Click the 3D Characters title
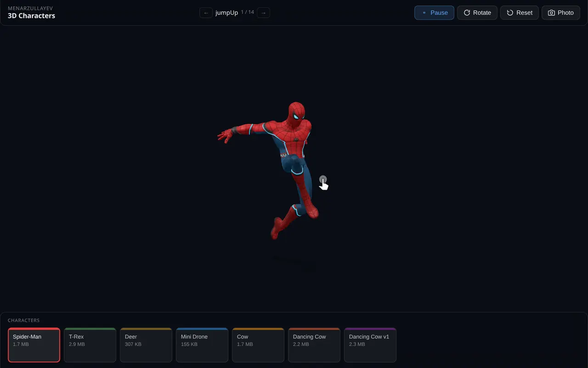Screen dimensions: 588x368 (x=31, y=16)
